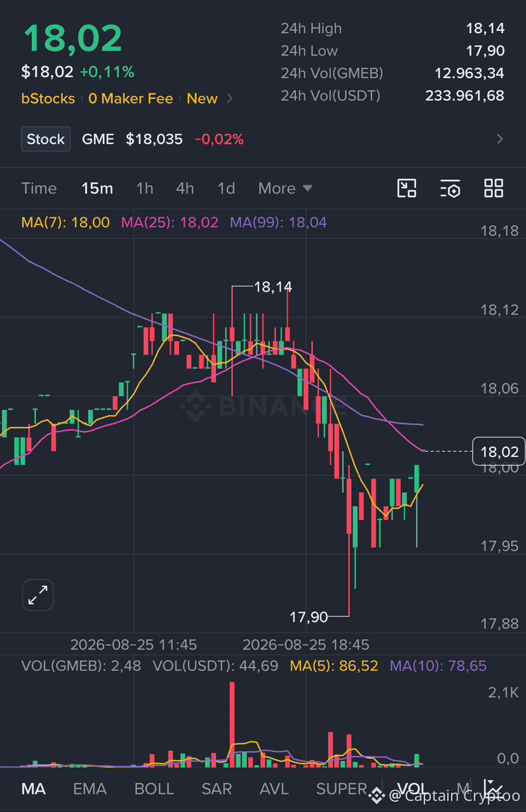Screen dimensions: 526x812
Task: Tap the tallest red volume bar
Action: (x=232, y=724)
